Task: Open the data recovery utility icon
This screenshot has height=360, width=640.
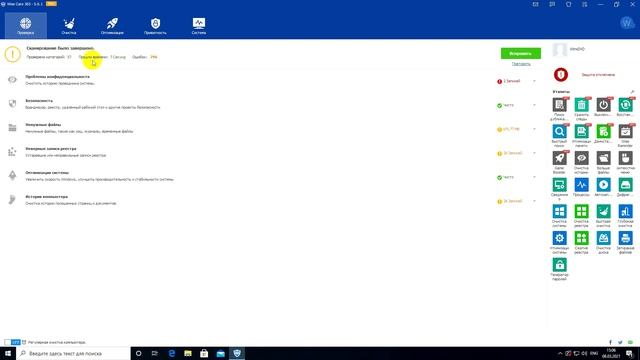Action: coord(625,105)
